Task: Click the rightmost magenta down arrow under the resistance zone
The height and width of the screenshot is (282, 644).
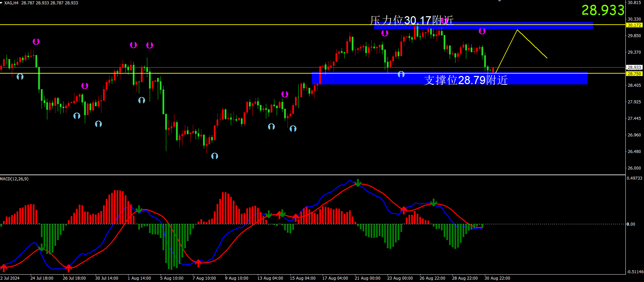Action: click(x=482, y=31)
